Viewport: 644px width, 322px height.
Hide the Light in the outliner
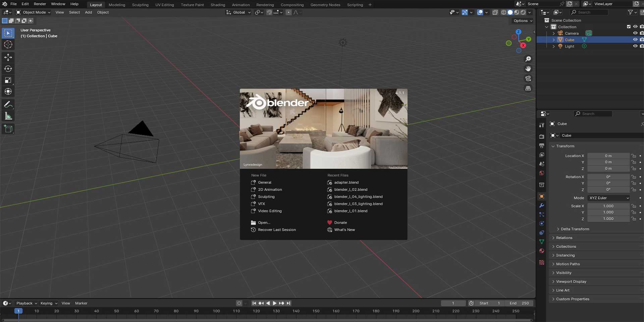pos(635,46)
